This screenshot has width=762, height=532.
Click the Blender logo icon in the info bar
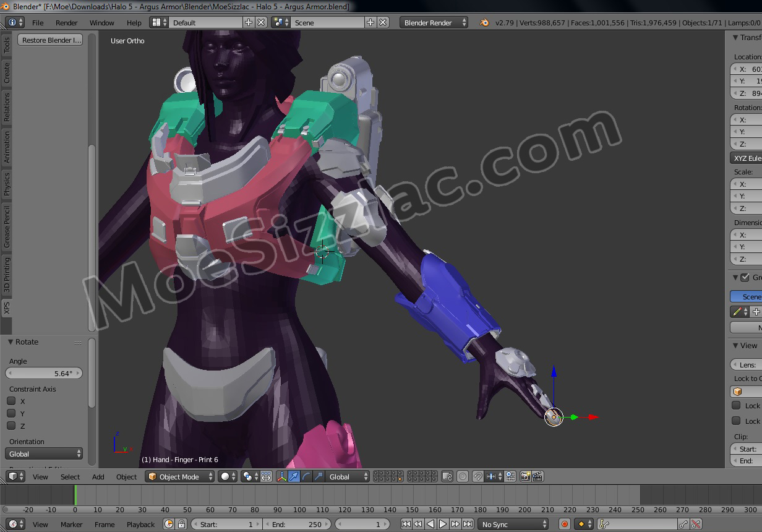(x=484, y=22)
